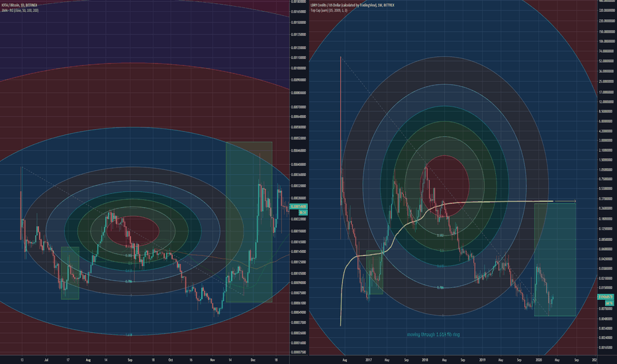Click the Jul label on IOTA time axis
The image size is (617, 364).
(x=46, y=359)
